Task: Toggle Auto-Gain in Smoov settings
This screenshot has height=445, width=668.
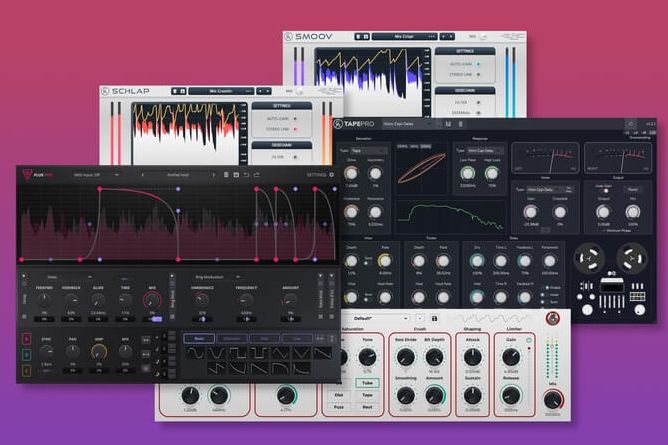Action: [478, 64]
